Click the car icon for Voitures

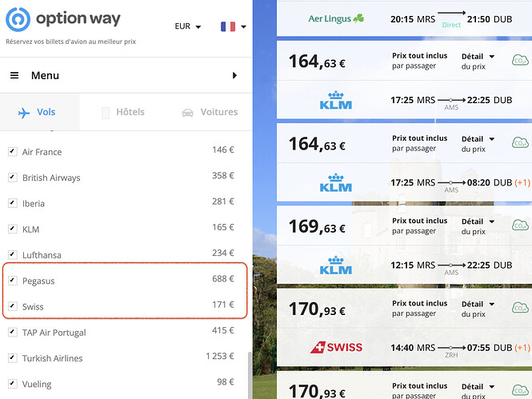click(188, 113)
